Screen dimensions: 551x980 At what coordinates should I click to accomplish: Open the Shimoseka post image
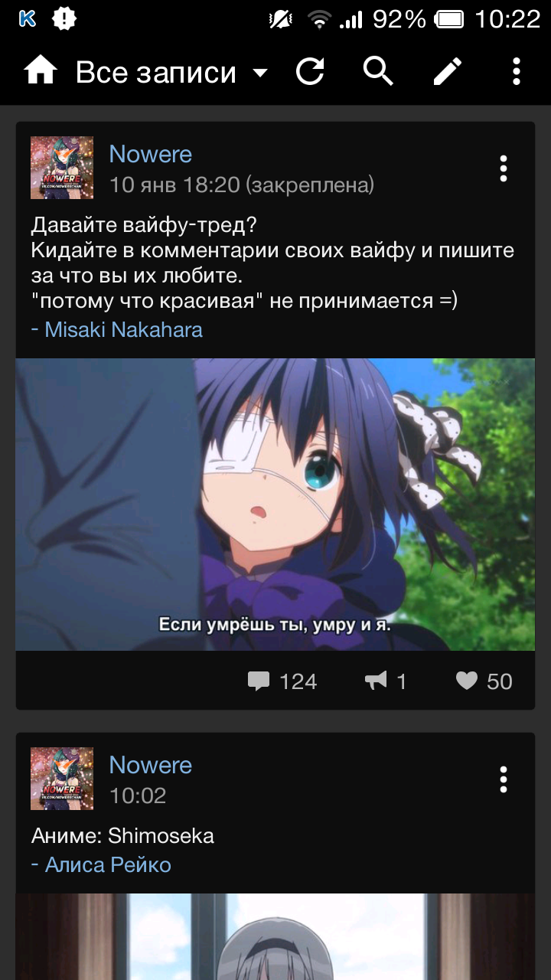(x=275, y=936)
